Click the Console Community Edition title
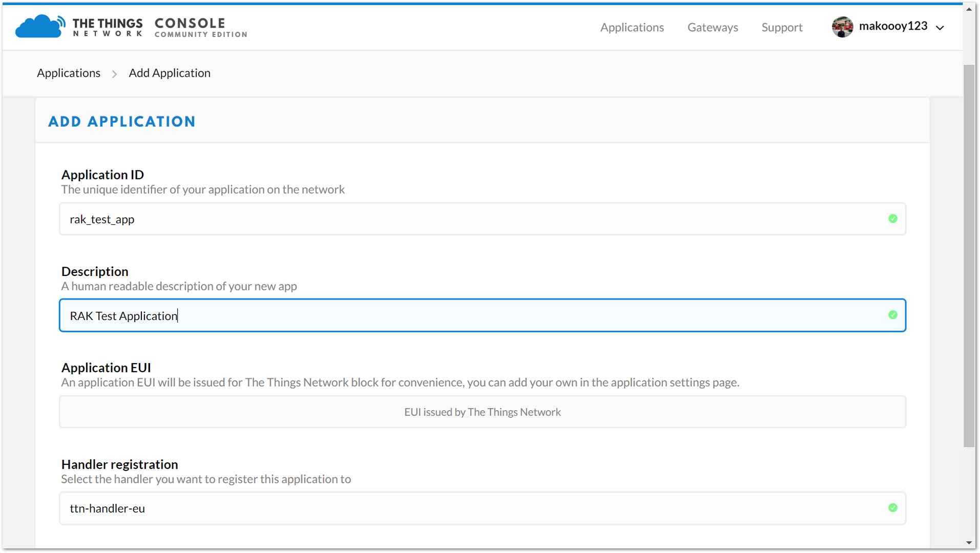The height and width of the screenshot is (553, 980). tap(201, 27)
